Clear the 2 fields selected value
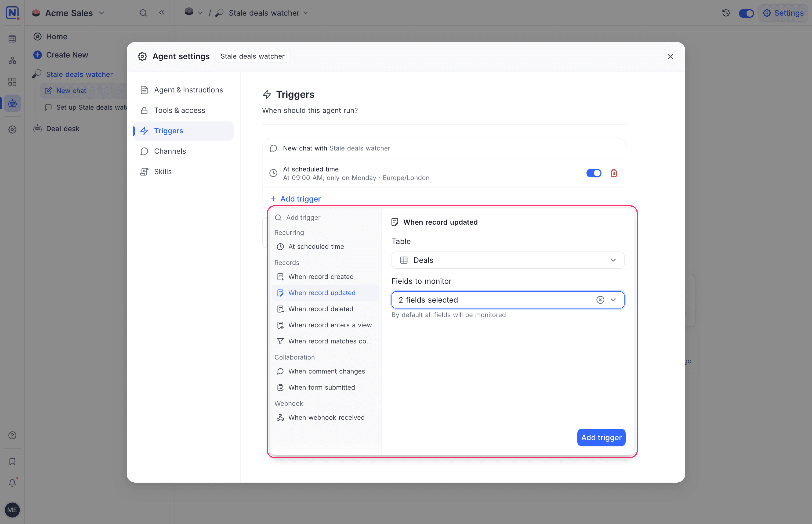The height and width of the screenshot is (524, 812). pyautogui.click(x=600, y=300)
